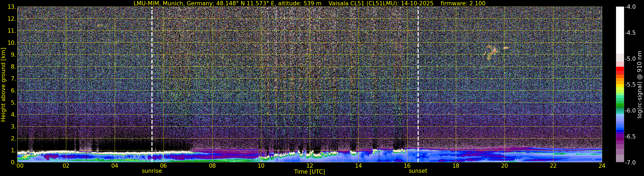Click the height axis tick "0."
Viewport: 644px width, 176px height.
pos(13,162)
